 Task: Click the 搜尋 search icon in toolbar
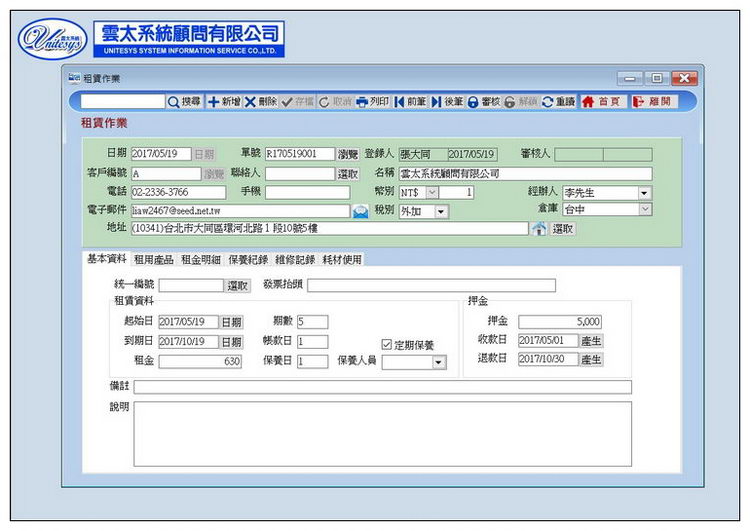pos(174,102)
